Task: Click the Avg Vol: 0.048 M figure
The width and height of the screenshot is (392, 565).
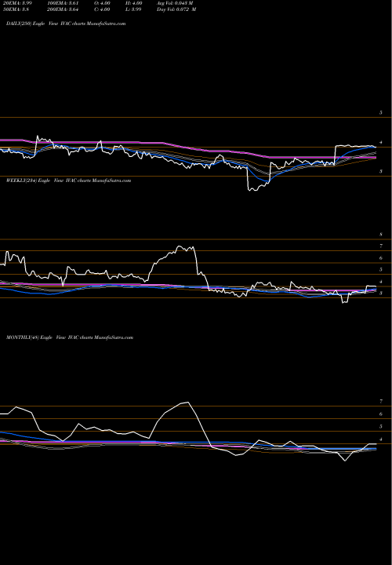Action: coord(175,3)
